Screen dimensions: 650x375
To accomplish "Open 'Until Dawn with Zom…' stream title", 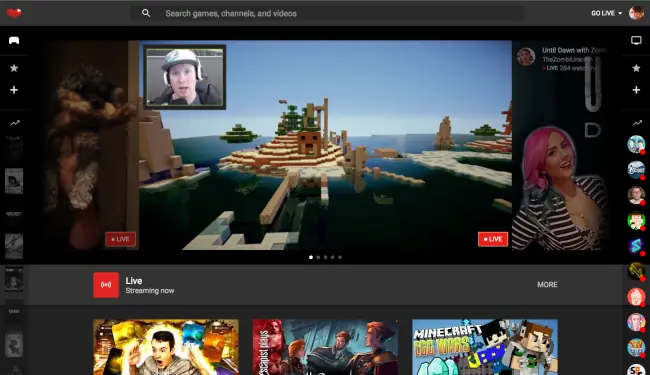I will (574, 50).
